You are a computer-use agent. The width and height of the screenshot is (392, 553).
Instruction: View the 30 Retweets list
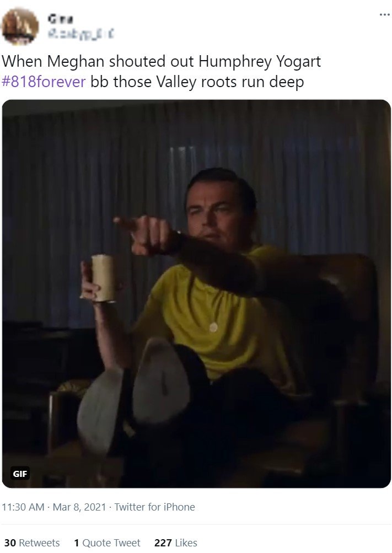(x=32, y=543)
